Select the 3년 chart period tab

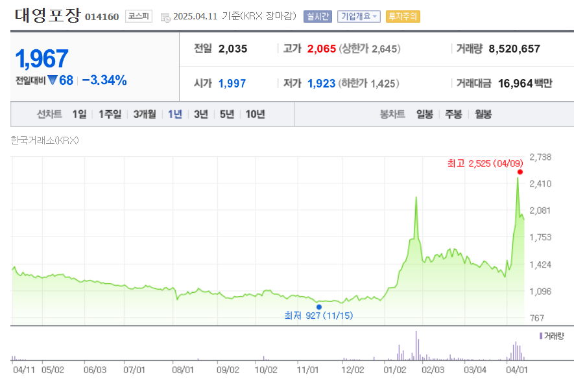point(201,114)
